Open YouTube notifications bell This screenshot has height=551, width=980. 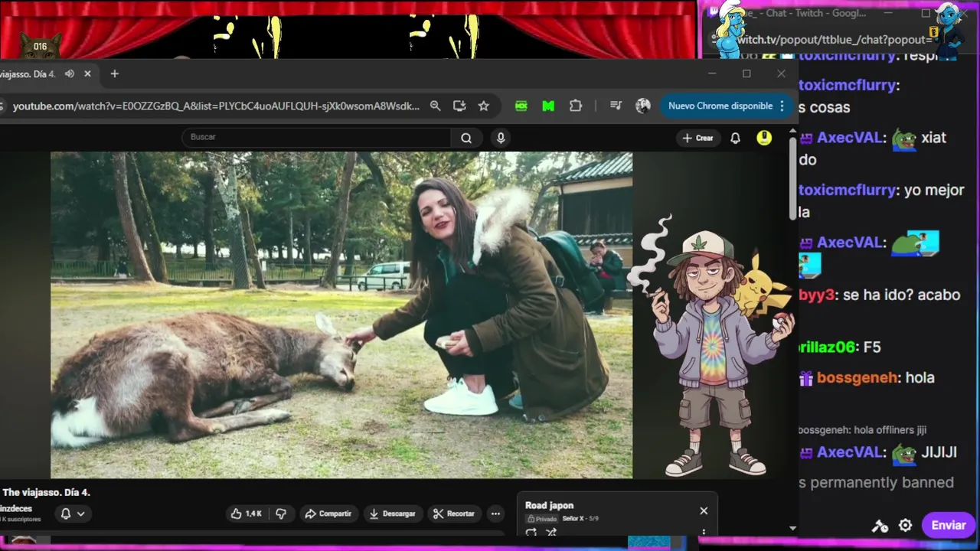pos(735,138)
